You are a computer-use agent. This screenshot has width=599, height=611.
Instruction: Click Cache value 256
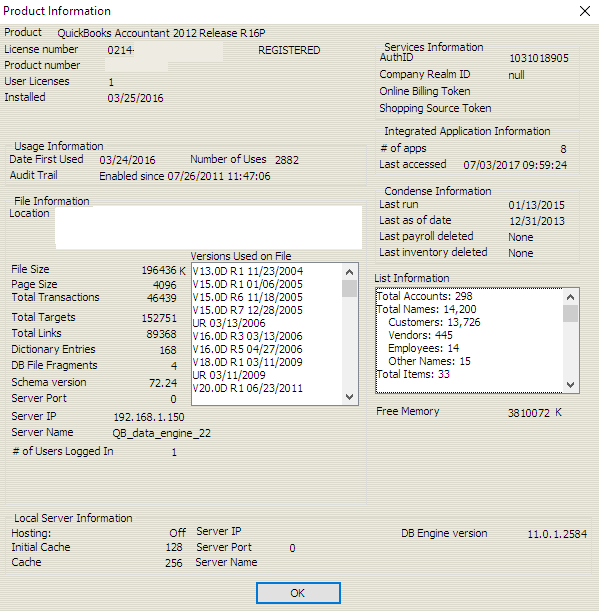(174, 563)
